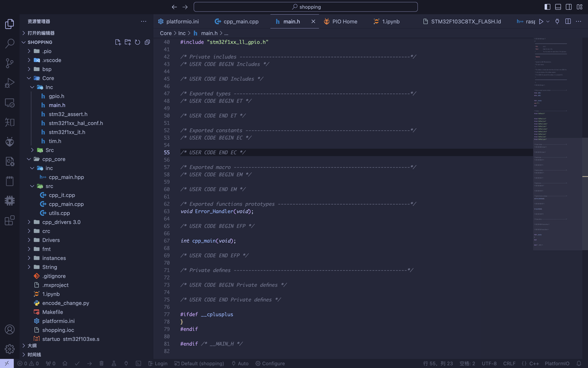Click the shopping search box in title bar

coord(306,7)
